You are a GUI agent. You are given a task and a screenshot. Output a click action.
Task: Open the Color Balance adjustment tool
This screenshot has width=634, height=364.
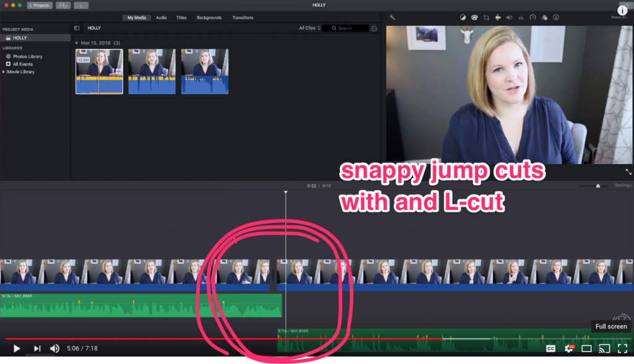pos(462,18)
